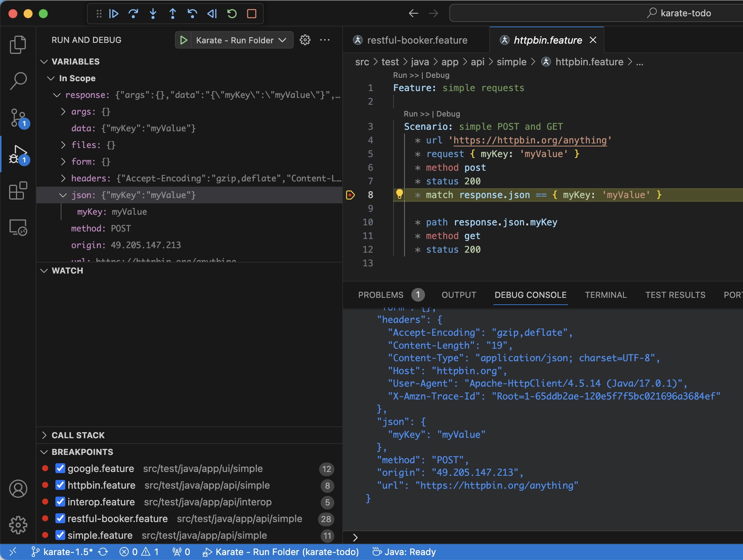Click the debug Continue button
Image resolution: width=743 pixels, height=560 pixels.
point(113,14)
